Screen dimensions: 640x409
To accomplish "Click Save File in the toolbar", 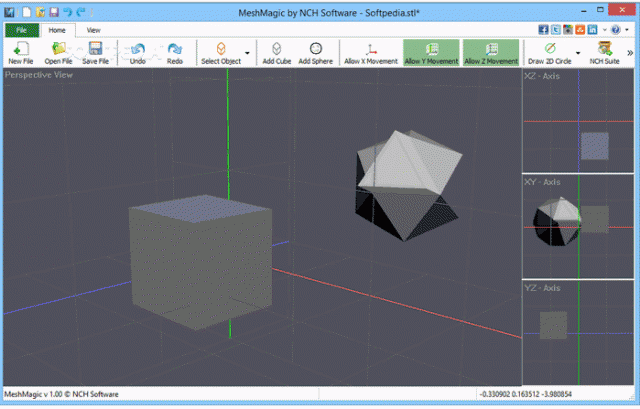I will coord(96,52).
